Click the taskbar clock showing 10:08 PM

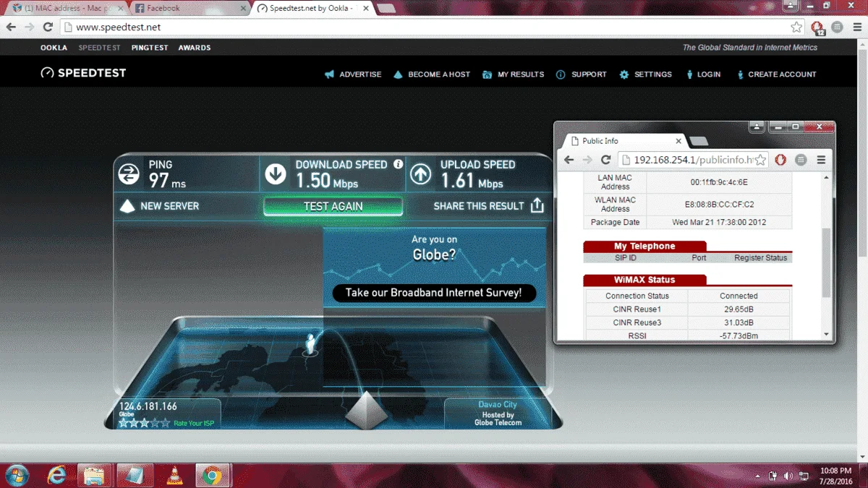tap(835, 476)
